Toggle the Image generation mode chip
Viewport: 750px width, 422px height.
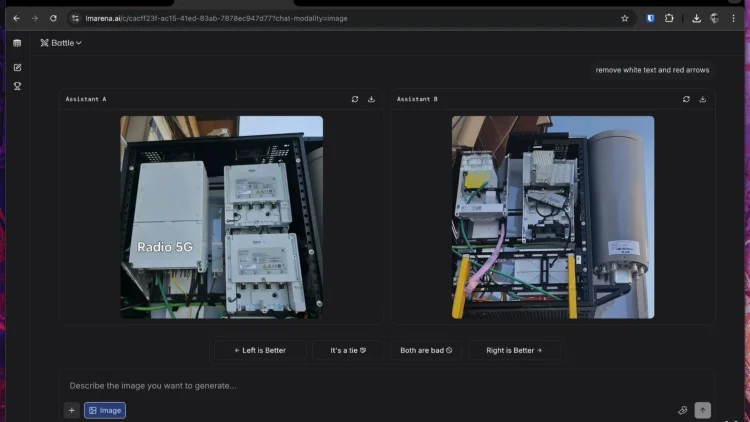point(105,410)
